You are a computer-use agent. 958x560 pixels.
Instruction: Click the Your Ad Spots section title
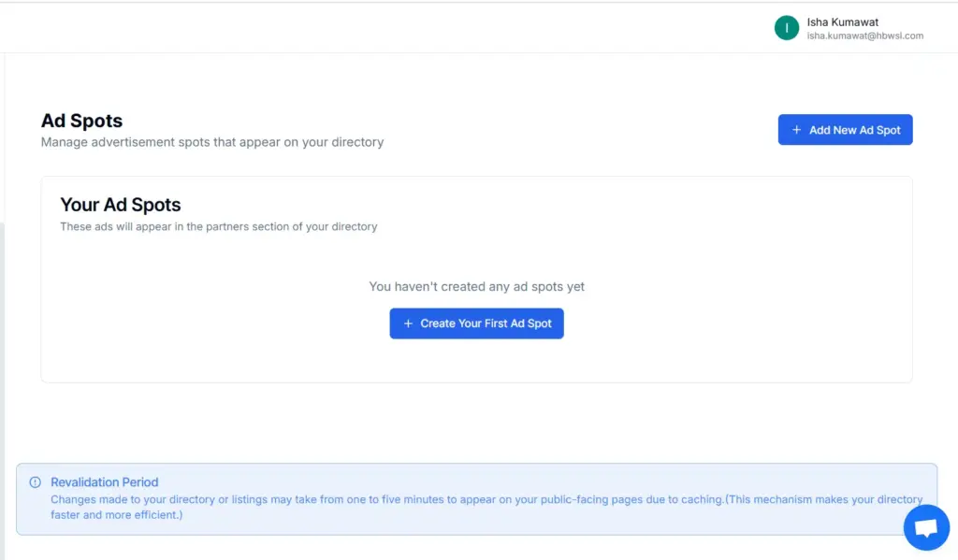pyautogui.click(x=120, y=205)
